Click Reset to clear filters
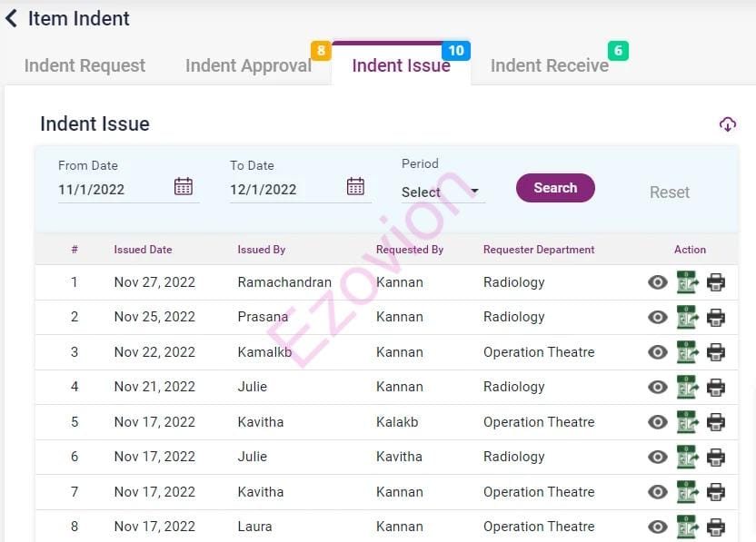756x542 pixels. 669,192
